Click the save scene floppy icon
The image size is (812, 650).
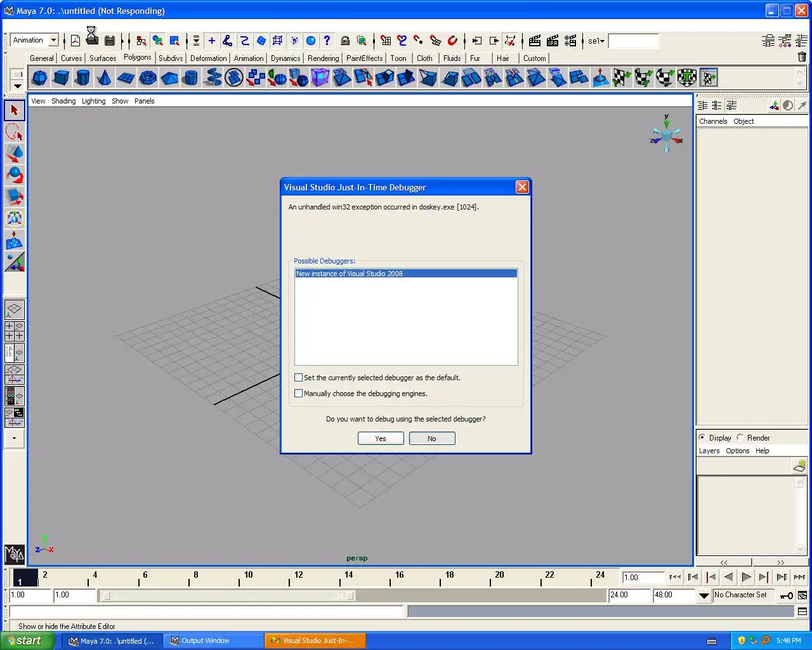(110, 41)
